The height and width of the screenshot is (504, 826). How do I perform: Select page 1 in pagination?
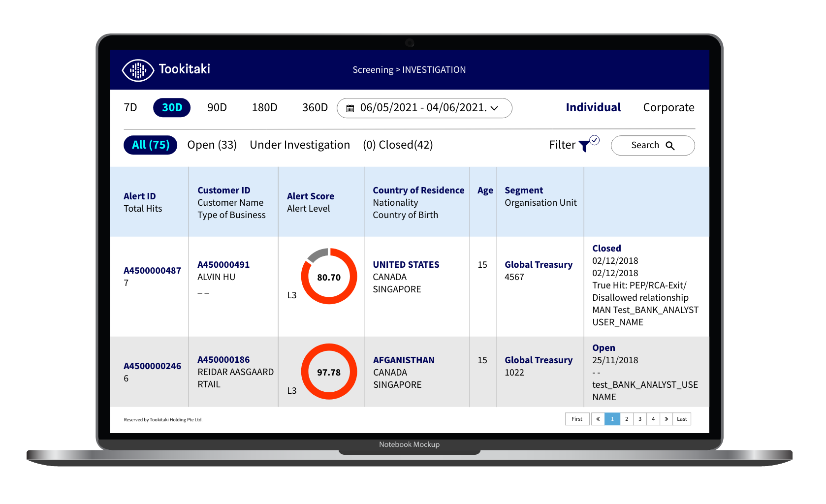(x=612, y=419)
